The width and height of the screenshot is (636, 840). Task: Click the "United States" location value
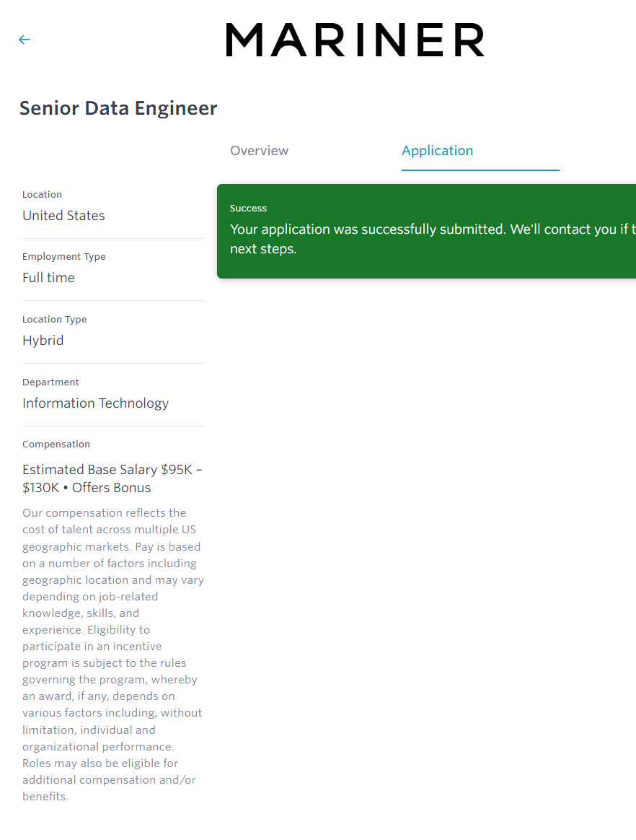[63, 216]
